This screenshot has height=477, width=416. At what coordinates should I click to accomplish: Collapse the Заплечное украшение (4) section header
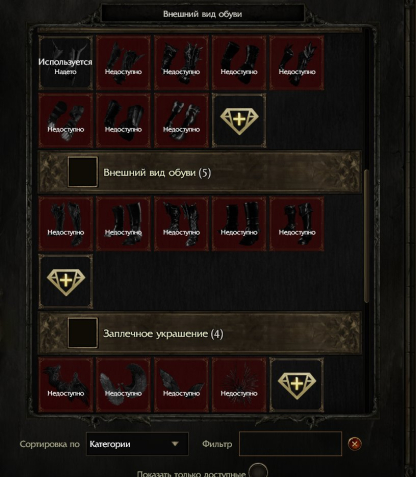[200, 333]
